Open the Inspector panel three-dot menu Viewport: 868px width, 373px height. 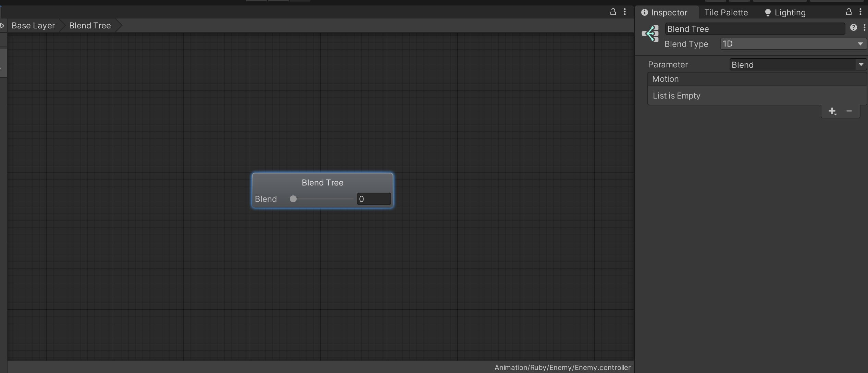point(860,12)
